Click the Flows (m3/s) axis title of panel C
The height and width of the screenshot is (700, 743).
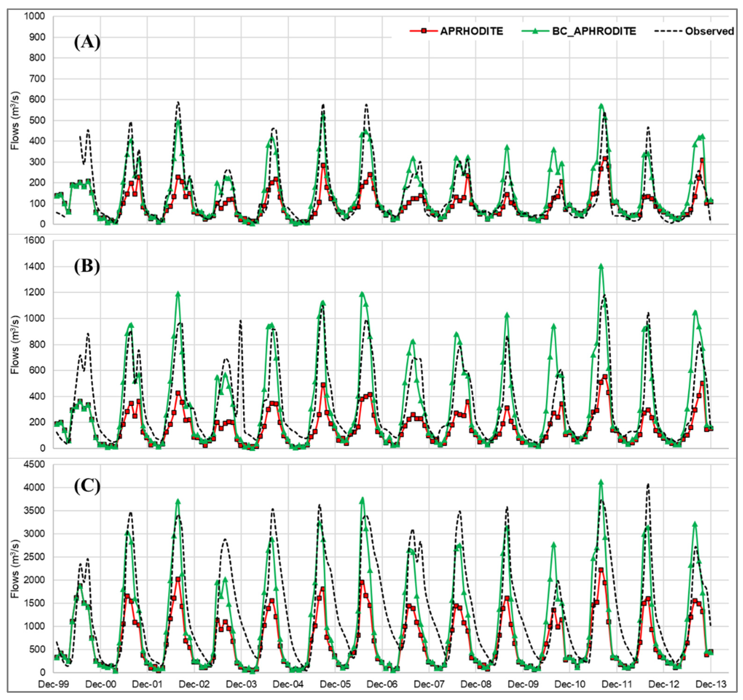click(x=15, y=568)
